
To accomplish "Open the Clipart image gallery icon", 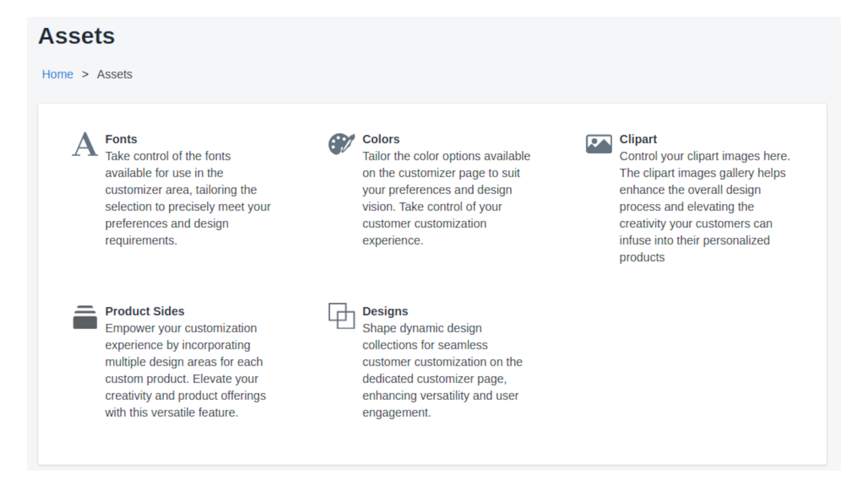I will click(598, 145).
